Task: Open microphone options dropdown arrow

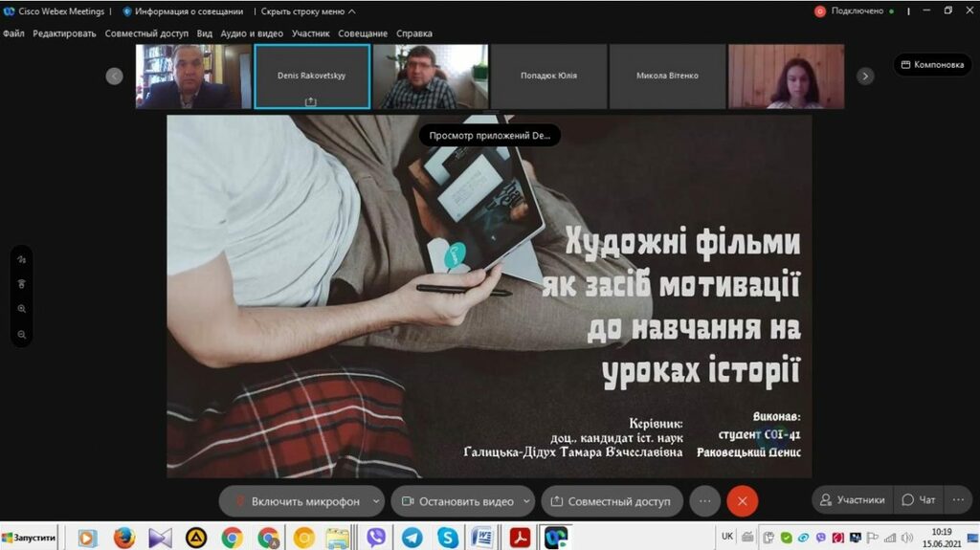Action: (376, 501)
